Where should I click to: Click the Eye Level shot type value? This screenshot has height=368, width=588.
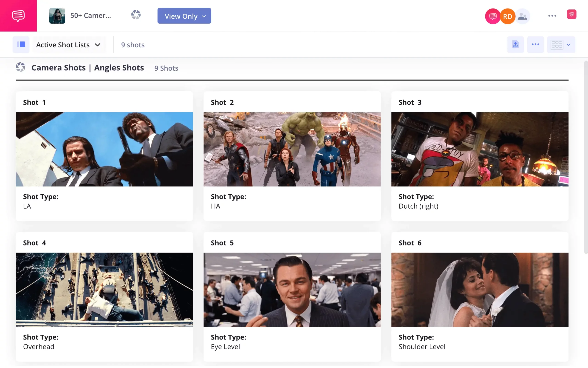pyautogui.click(x=225, y=347)
